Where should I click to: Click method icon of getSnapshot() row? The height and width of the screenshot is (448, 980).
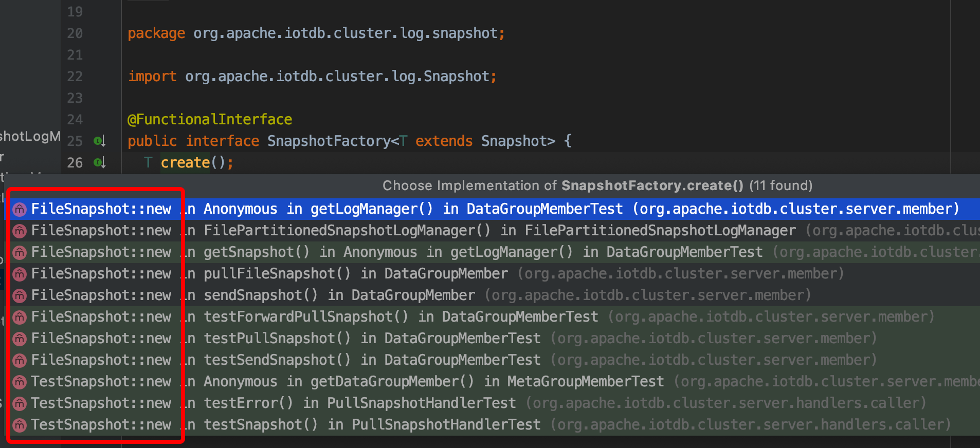coord(20,252)
